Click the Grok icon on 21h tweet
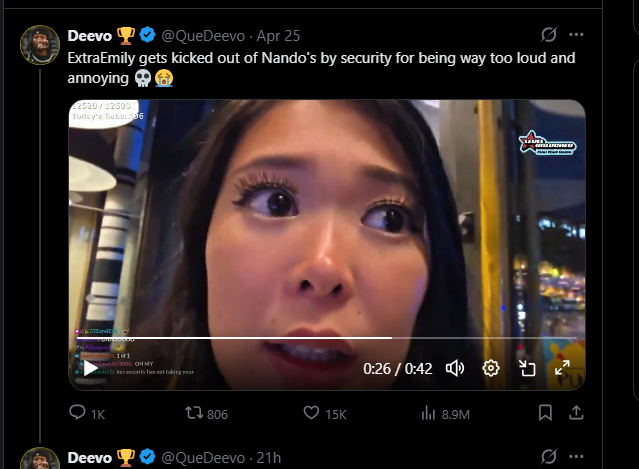The width and height of the screenshot is (639, 469). pos(549,456)
